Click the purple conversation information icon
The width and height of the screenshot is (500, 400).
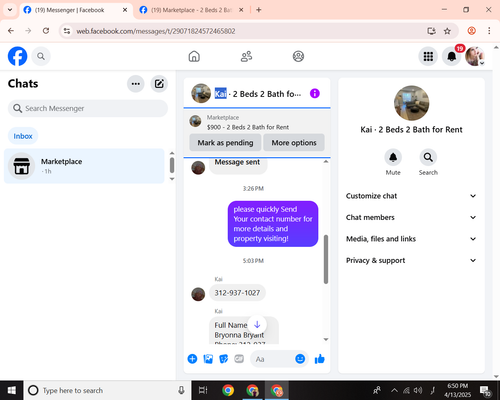(315, 94)
